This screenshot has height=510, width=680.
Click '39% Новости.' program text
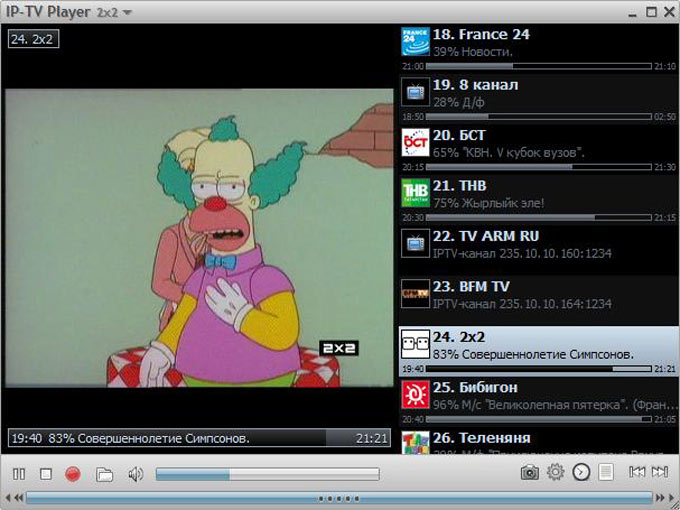473,52
